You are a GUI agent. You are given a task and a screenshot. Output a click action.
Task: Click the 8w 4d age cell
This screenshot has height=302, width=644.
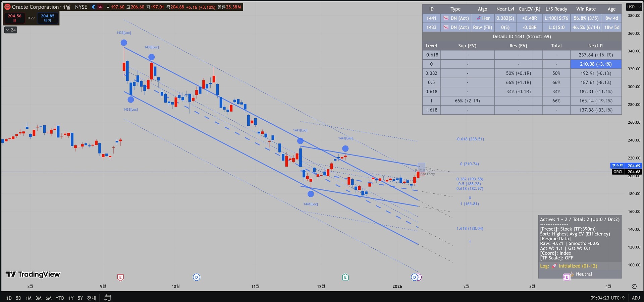[x=612, y=18]
